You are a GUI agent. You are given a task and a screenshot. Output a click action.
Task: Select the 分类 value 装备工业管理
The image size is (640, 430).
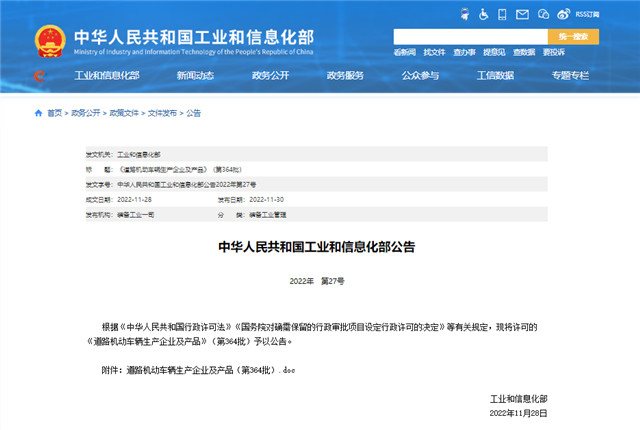(x=268, y=215)
